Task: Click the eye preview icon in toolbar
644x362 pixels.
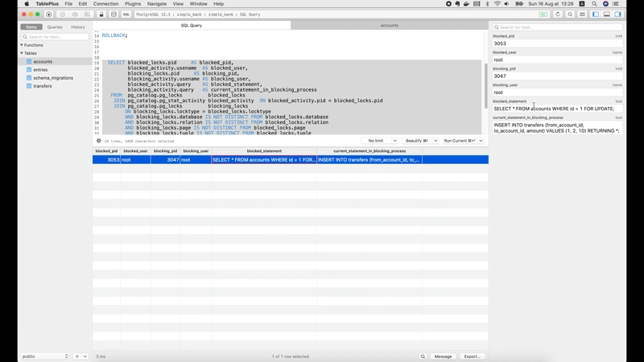Action: [x=75, y=14]
